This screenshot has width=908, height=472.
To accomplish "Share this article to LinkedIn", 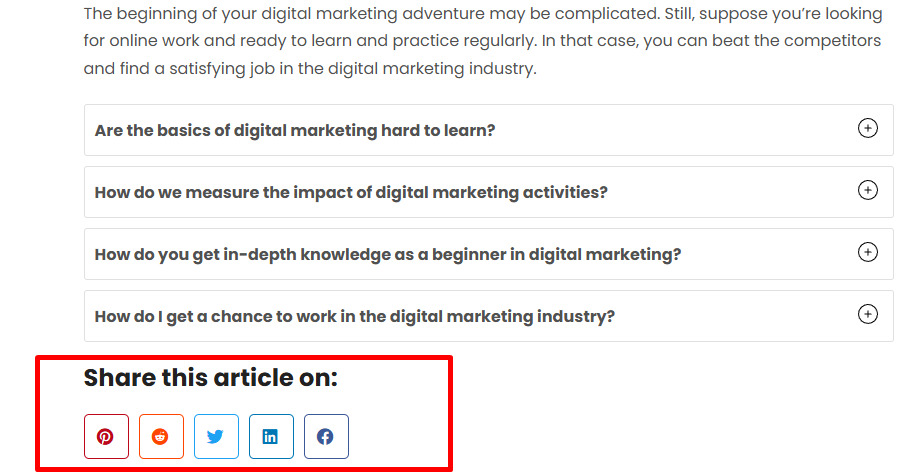I will point(271,437).
